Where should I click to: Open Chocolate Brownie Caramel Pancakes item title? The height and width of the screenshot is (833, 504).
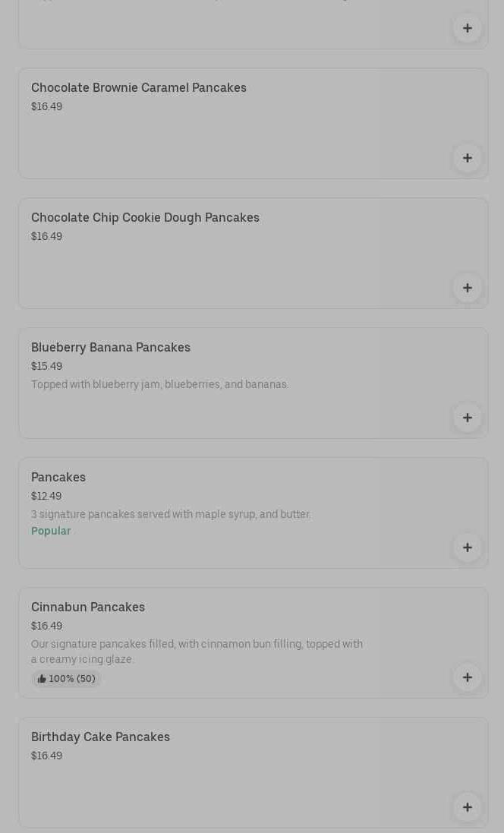(139, 88)
